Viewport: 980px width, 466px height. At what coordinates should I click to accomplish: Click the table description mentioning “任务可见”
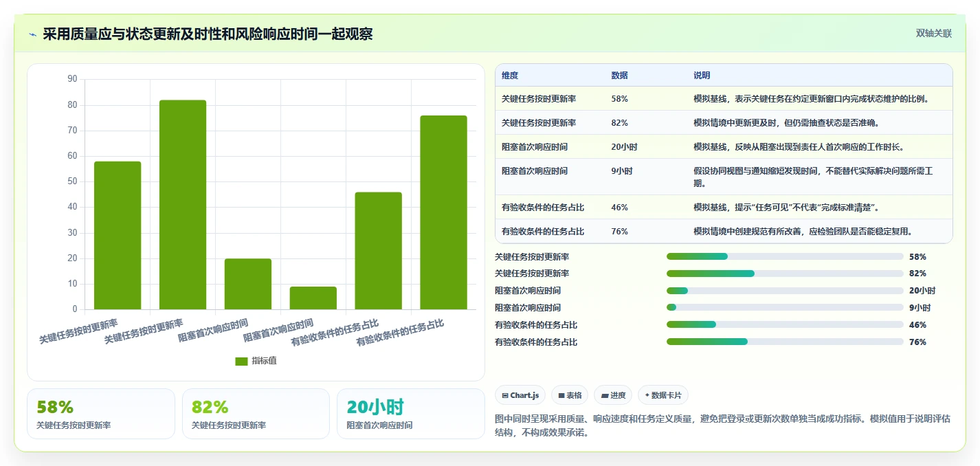point(786,207)
